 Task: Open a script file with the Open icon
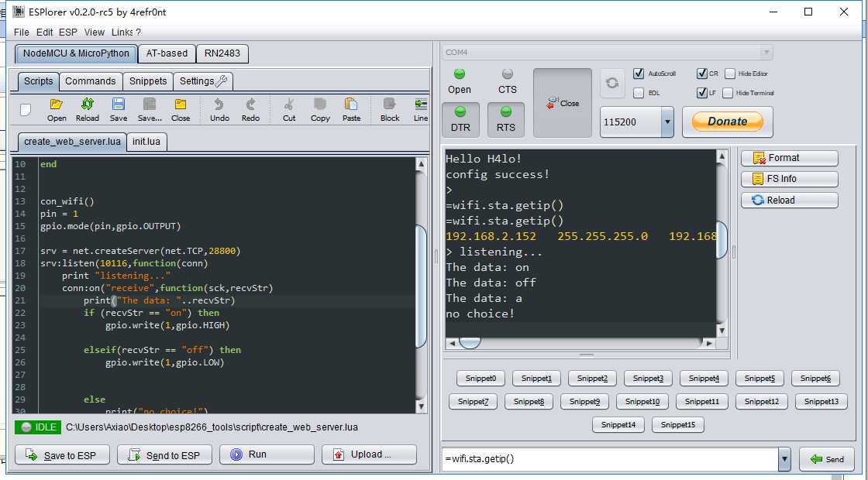pyautogui.click(x=57, y=109)
